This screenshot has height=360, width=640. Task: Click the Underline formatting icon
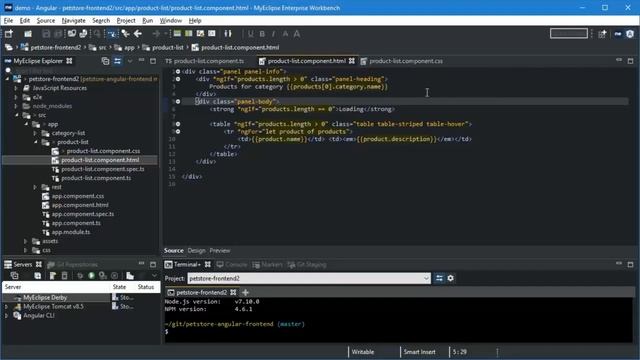pos(251,34)
